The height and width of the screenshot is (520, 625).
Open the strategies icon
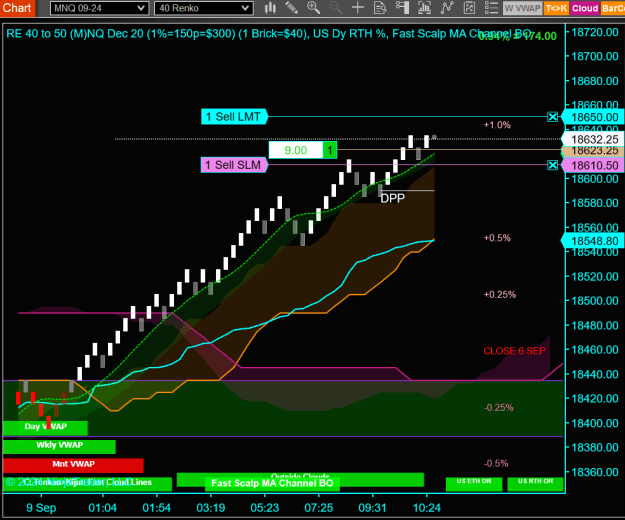click(469, 8)
